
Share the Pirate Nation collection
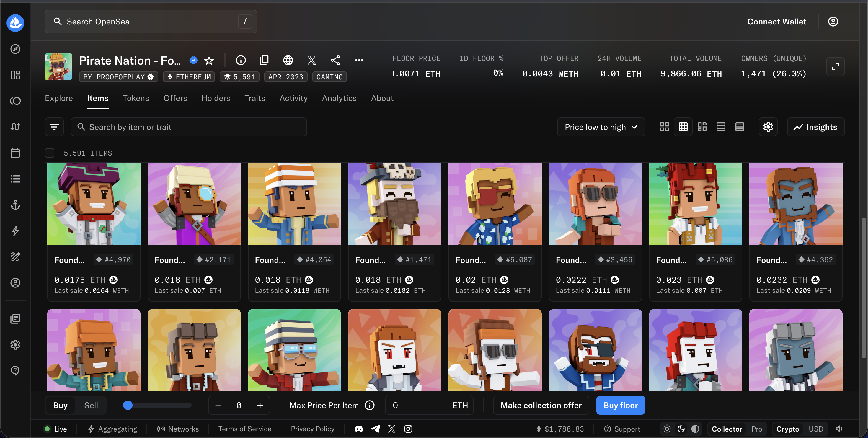pos(335,60)
